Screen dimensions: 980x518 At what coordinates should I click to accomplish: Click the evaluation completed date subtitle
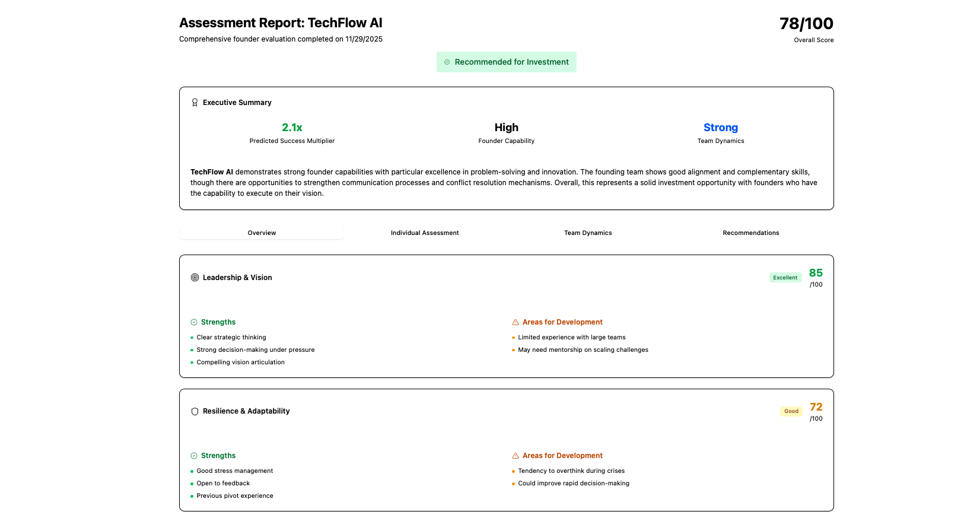[x=281, y=39]
